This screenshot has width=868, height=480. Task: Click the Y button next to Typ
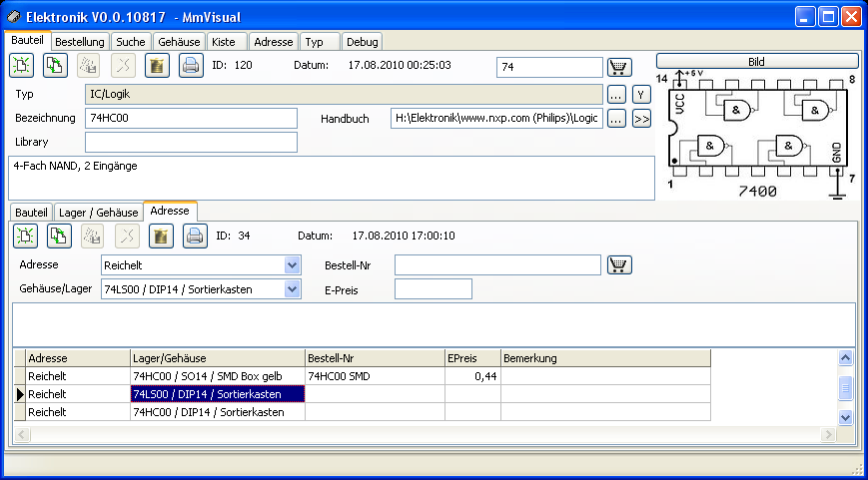pos(641,95)
